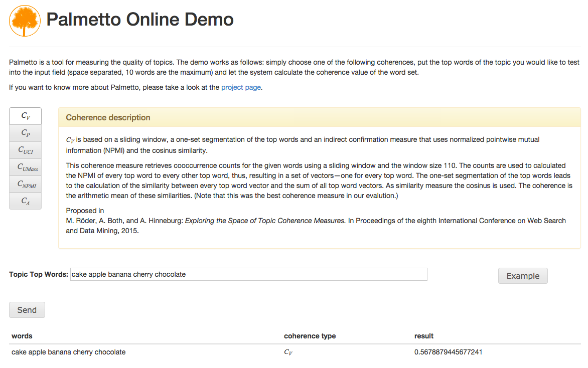
Task: Click the 'coherence type' column header
Action: coord(310,336)
